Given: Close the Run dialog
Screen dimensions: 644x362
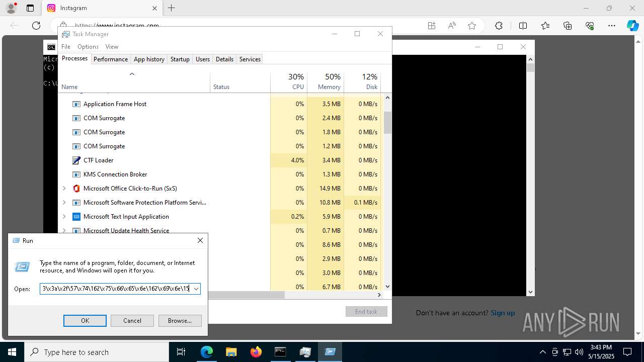Looking at the screenshot, I should [x=200, y=241].
